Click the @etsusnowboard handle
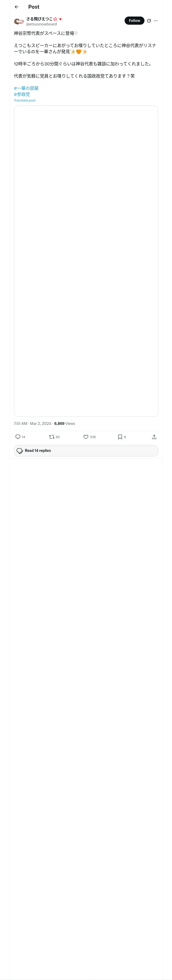The image size is (172, 980). tap(41, 24)
